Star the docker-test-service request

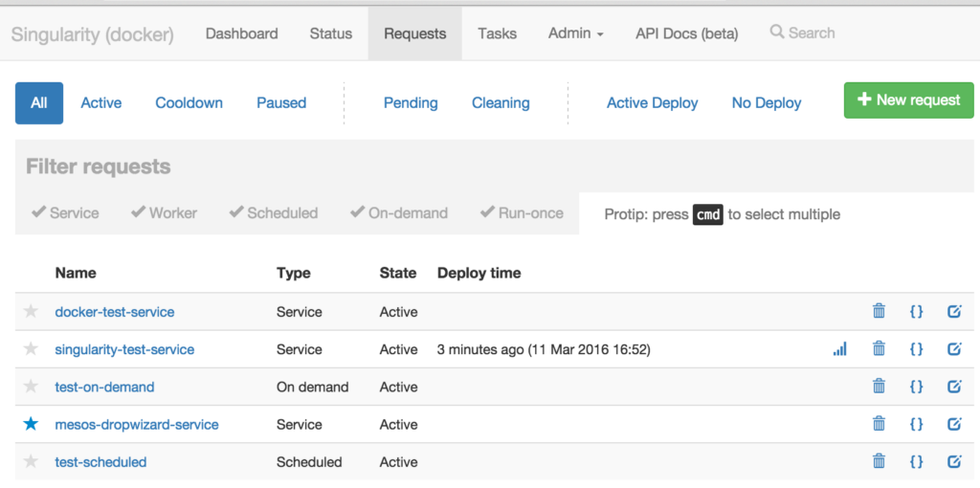(x=31, y=311)
